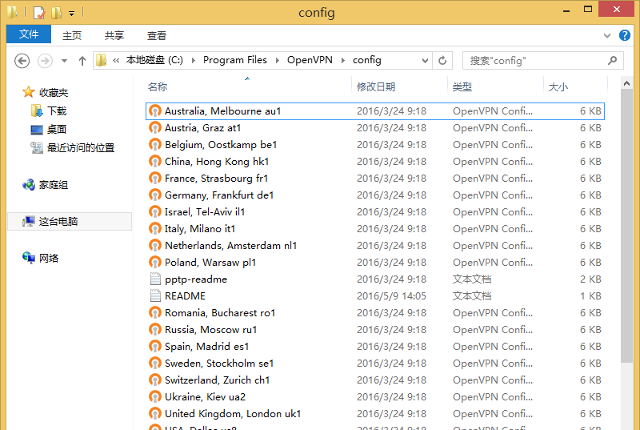Image resolution: width=640 pixels, height=430 pixels.
Task: Click the 2 KB size of pptp-readme
Action: [591, 279]
